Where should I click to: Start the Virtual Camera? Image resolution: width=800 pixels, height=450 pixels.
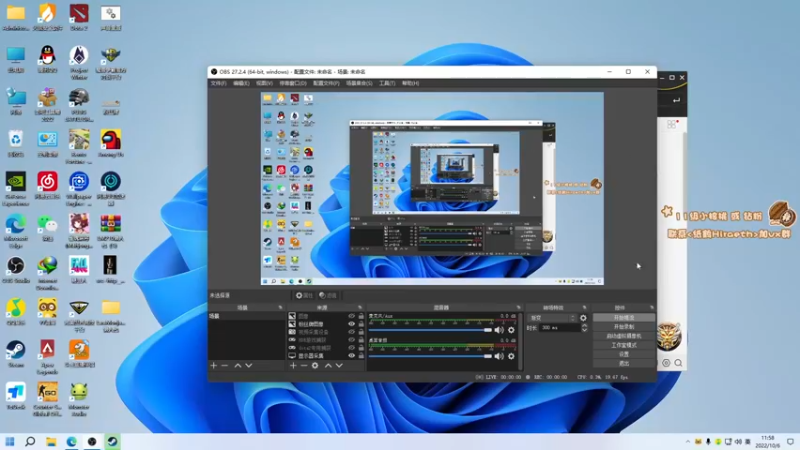624,336
